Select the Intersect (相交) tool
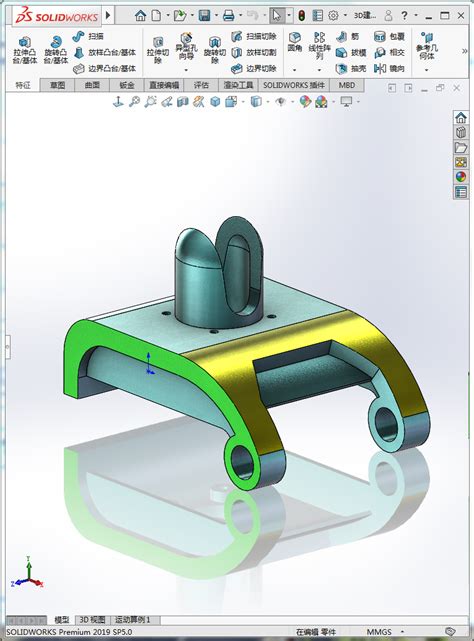Screen dimensions: 474x641 click(x=389, y=52)
